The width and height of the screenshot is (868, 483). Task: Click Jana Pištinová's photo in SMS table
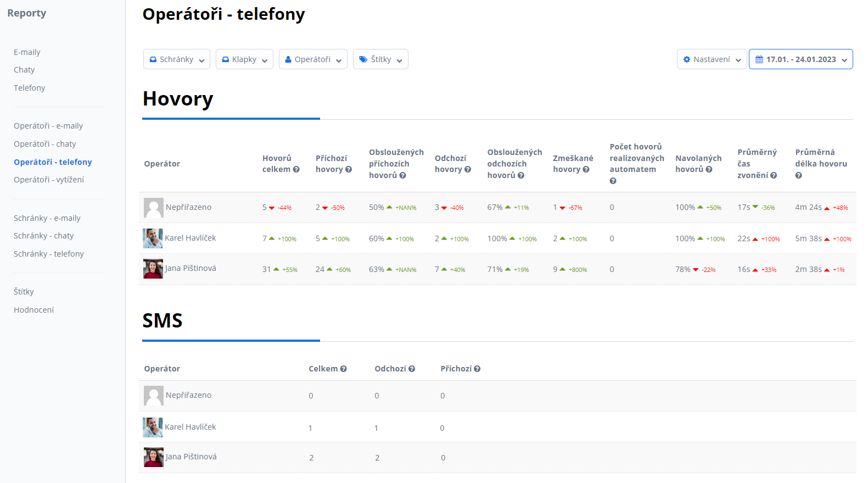coord(153,457)
